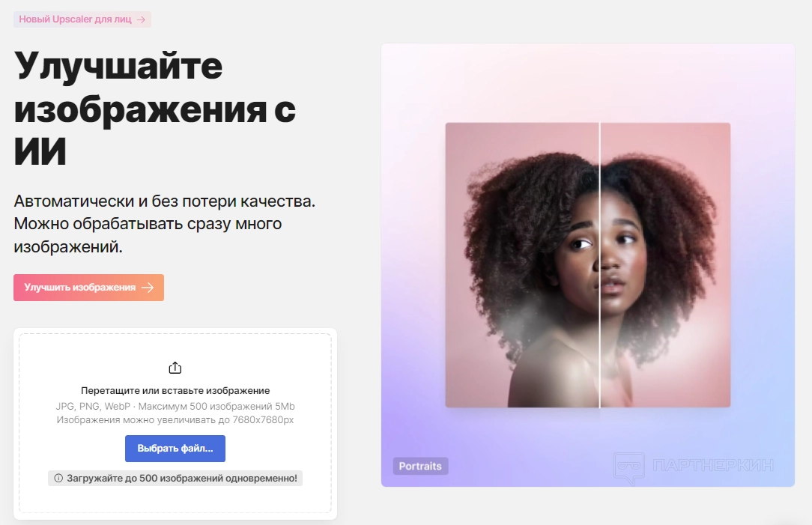Viewport: 812px width, 525px height.
Task: Open the 'Новый Upscaler для лиц' announcement link
Action: coord(82,19)
